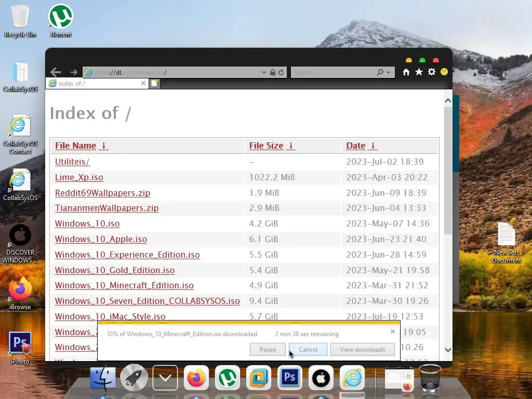Screen dimensions: 532x399
Task: Click the browser back arrow
Action: (56, 72)
